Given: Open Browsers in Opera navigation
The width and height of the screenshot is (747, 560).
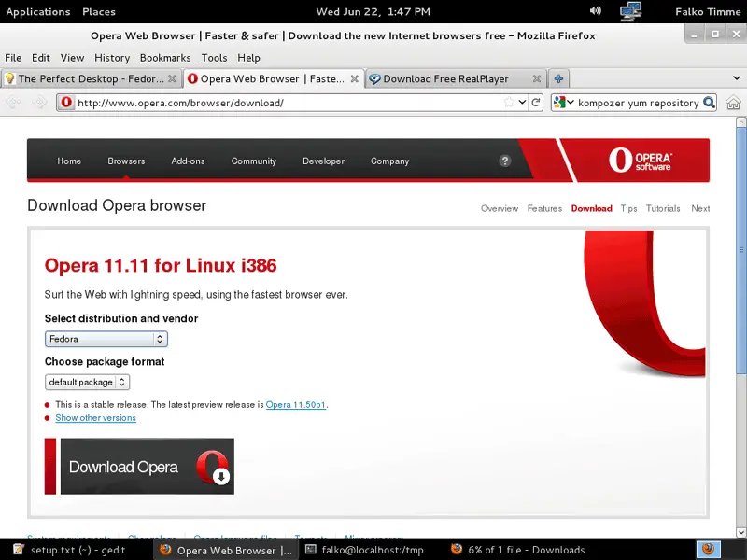Looking at the screenshot, I should point(126,161).
